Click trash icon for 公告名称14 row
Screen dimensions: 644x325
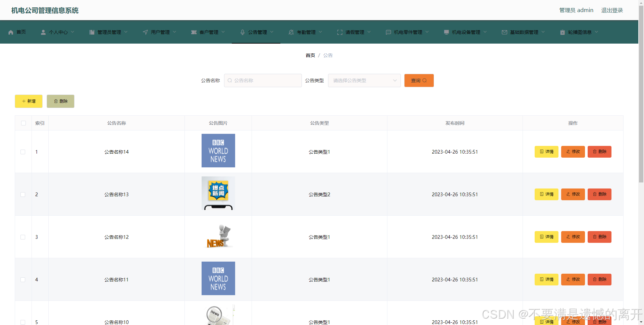pos(595,152)
